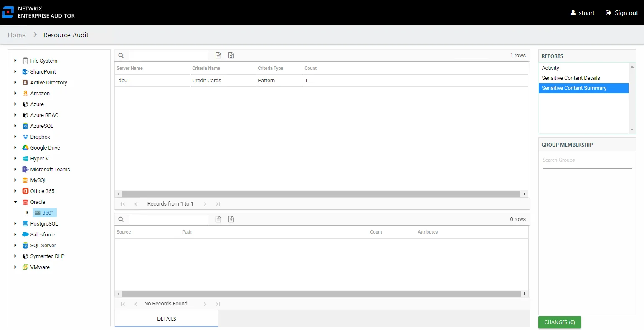644x330 pixels.
Task: Click the PostgreSQL icon in tree
Action: coord(25,223)
